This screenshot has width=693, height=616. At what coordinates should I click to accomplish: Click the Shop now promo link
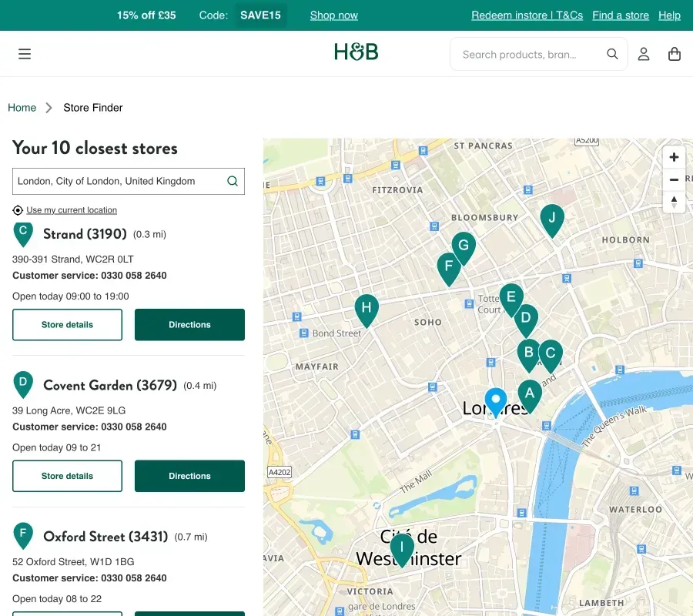pyautogui.click(x=333, y=15)
